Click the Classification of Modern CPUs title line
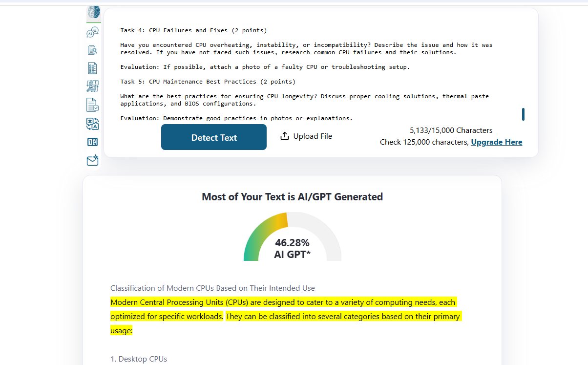 tap(212, 288)
